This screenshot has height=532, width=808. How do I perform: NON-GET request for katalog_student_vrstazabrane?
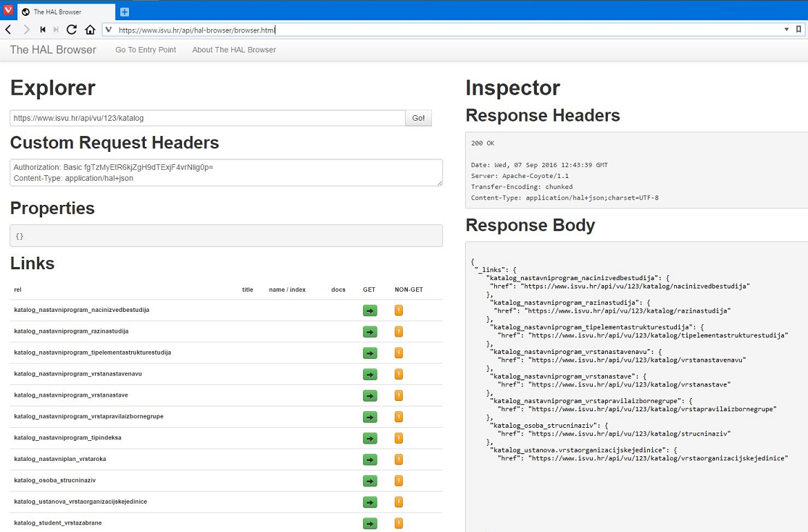tap(398, 523)
